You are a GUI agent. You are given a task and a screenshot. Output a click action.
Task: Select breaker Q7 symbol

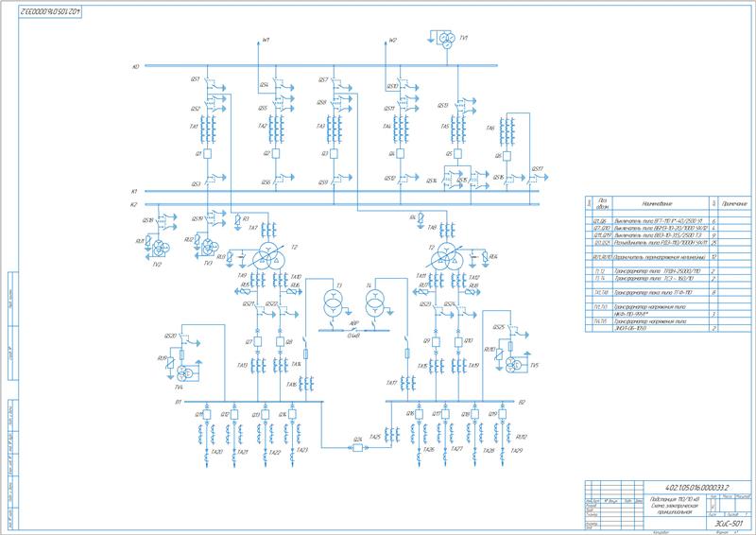(257, 341)
